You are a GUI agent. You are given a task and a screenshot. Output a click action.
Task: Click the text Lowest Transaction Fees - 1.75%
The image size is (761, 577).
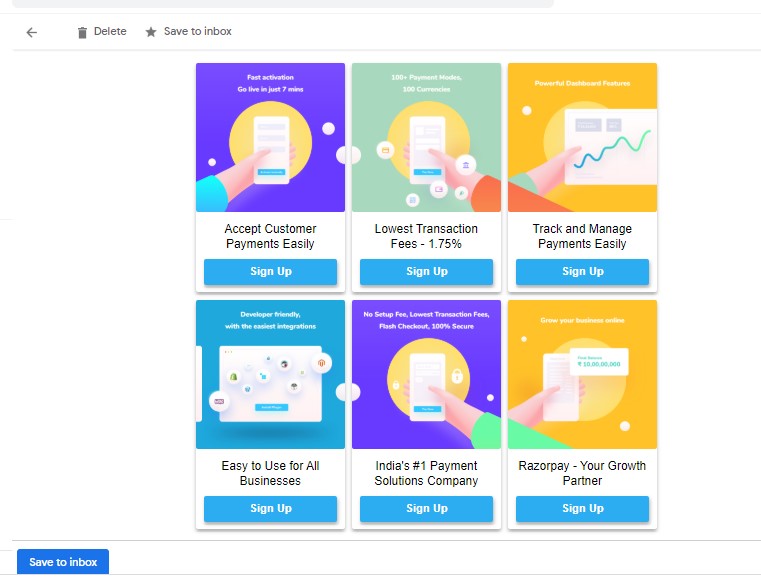(x=426, y=236)
